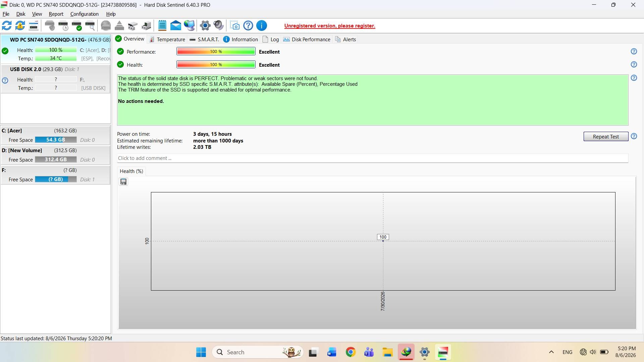This screenshot has width=644, height=362.
Task: Click the blue info circle toolbar icon
Action: pos(262,25)
